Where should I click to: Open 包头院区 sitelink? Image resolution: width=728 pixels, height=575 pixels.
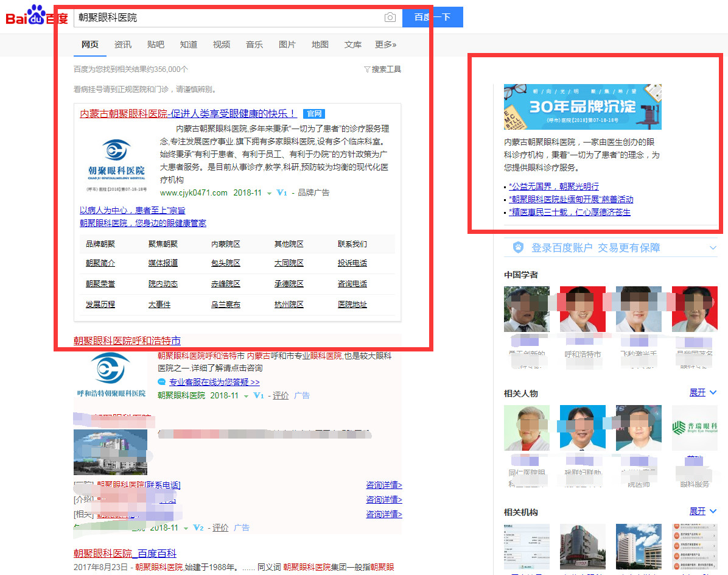coord(226,263)
